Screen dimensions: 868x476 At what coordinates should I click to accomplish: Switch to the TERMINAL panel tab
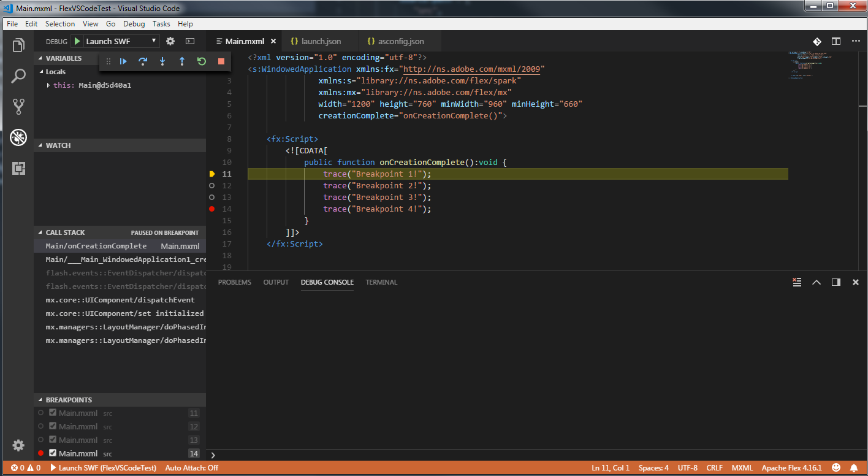pyautogui.click(x=381, y=282)
